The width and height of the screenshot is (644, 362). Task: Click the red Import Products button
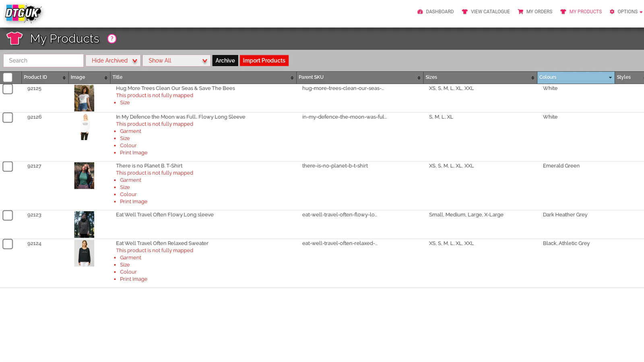(x=264, y=61)
